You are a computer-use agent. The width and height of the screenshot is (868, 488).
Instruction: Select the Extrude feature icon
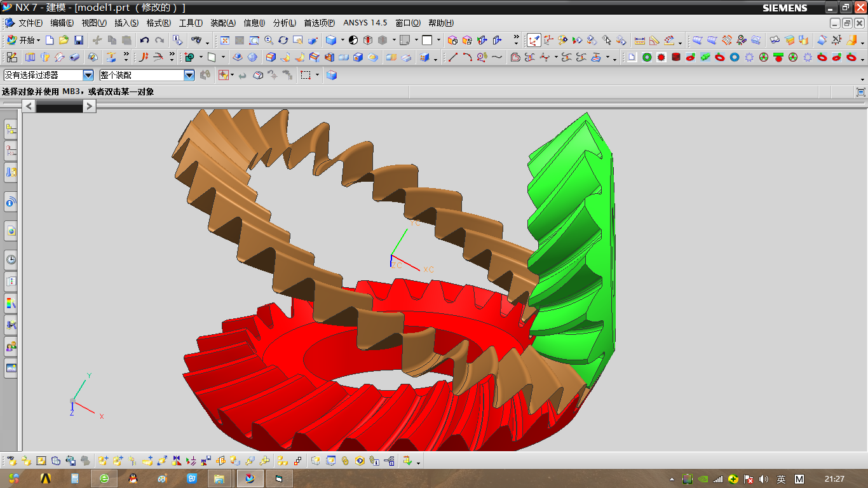click(x=30, y=57)
